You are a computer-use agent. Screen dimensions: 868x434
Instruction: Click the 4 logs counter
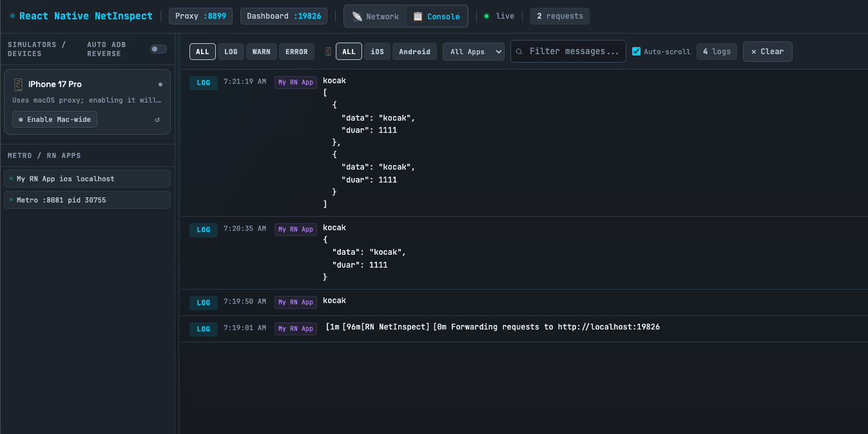click(x=717, y=52)
